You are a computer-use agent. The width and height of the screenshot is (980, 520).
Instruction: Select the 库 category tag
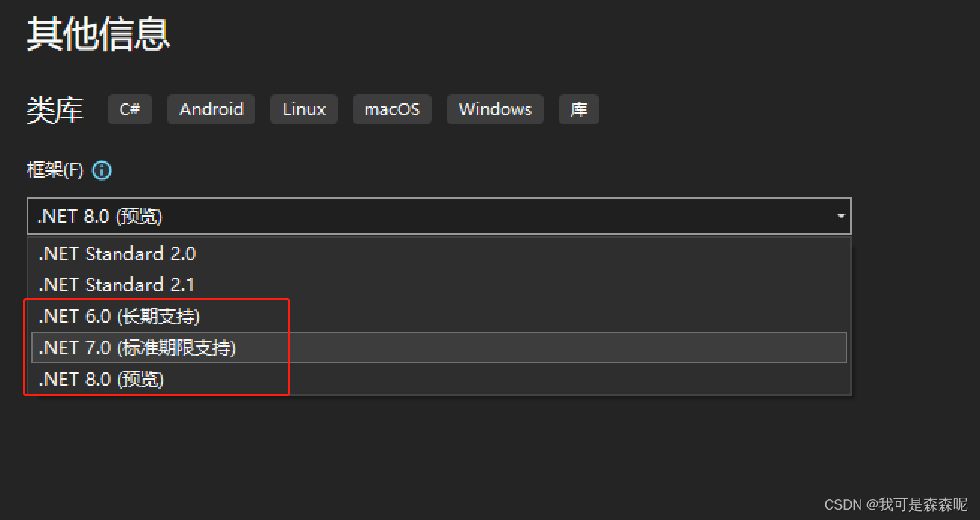tap(578, 109)
